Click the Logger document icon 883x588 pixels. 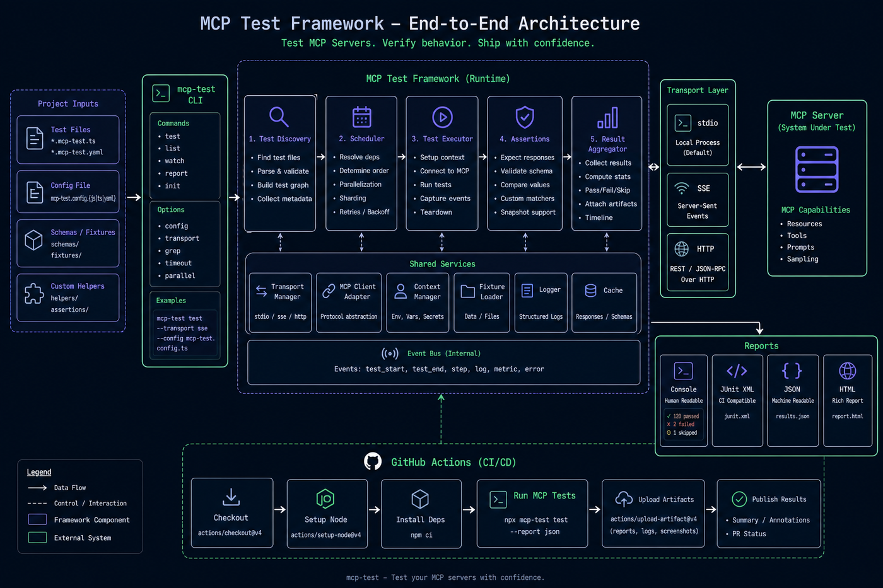527,290
